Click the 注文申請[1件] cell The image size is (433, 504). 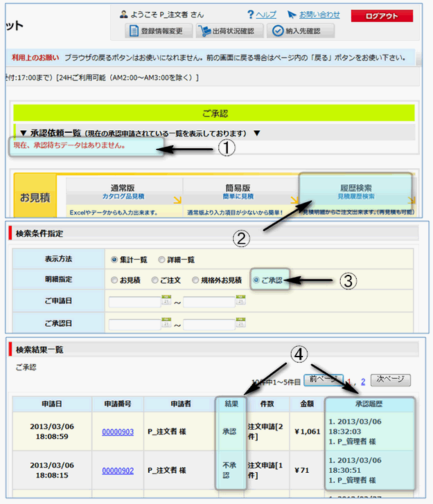267,470
